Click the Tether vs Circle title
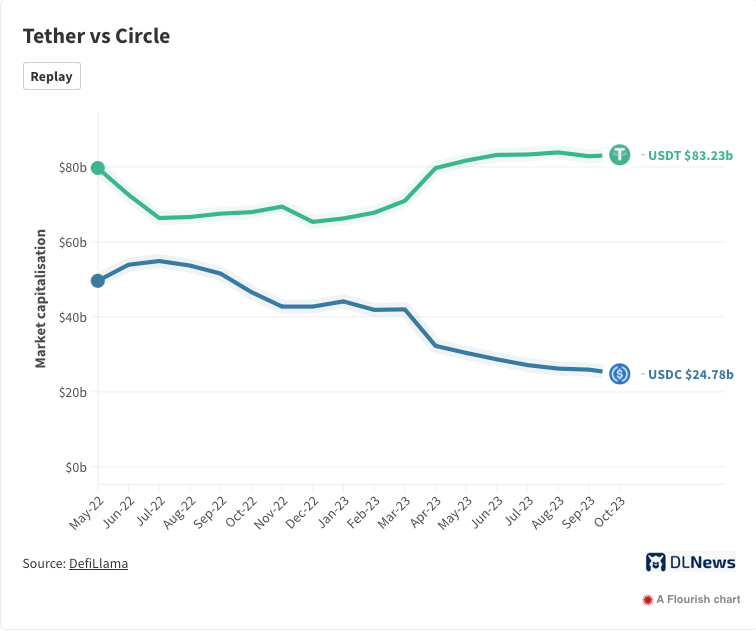This screenshot has height=631, width=756. coord(96,36)
